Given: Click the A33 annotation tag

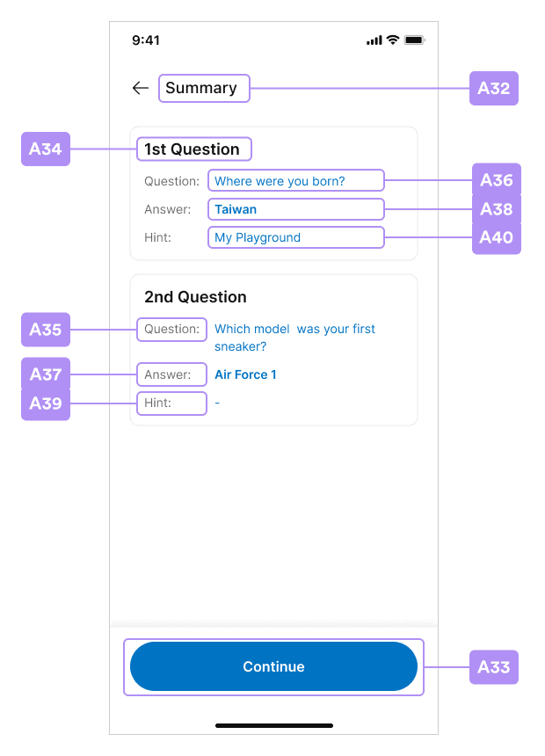Looking at the screenshot, I should click(493, 667).
